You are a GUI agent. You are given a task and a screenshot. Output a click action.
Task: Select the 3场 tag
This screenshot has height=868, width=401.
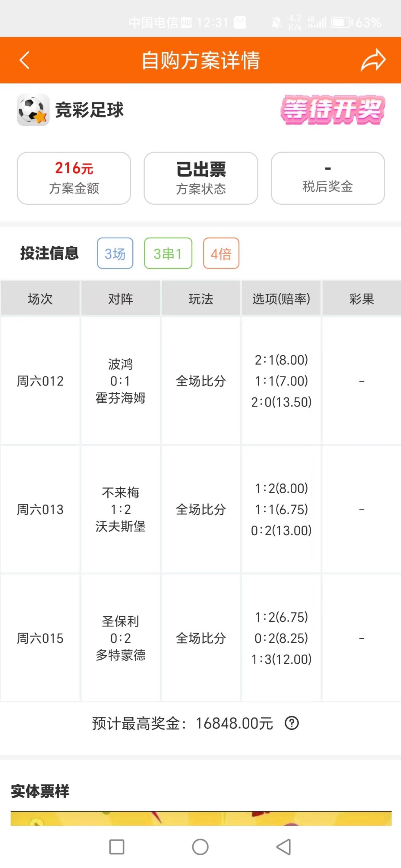point(115,254)
